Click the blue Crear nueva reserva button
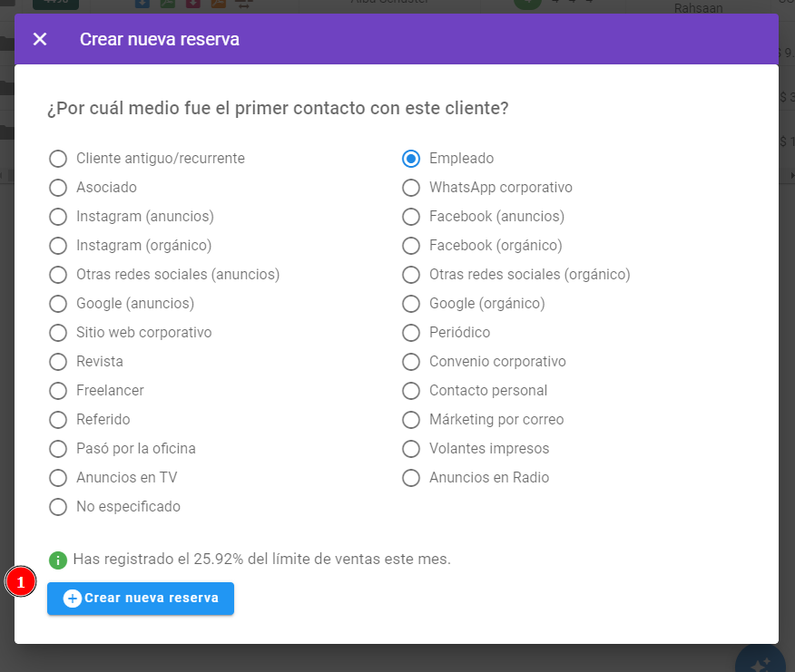Screen dimensions: 795x672 141,599
